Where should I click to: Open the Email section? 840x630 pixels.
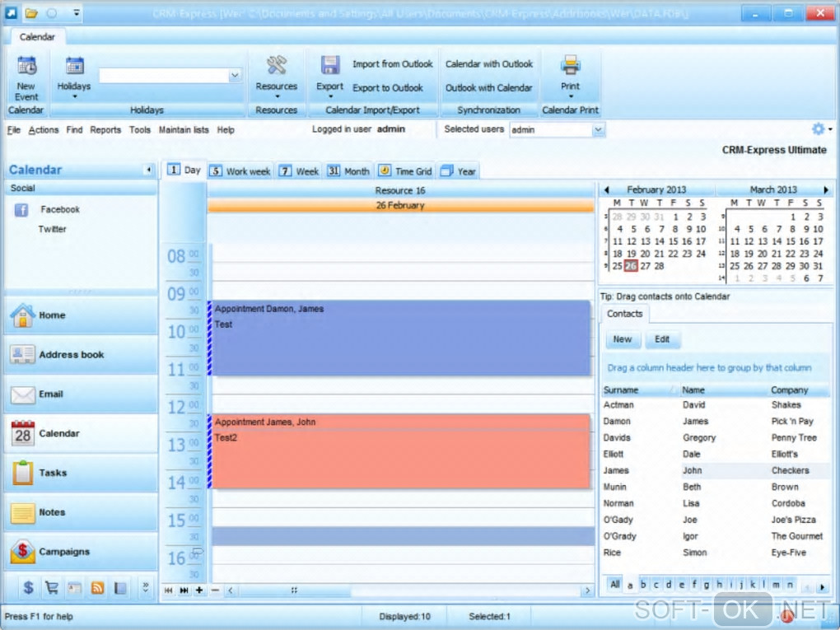click(81, 394)
